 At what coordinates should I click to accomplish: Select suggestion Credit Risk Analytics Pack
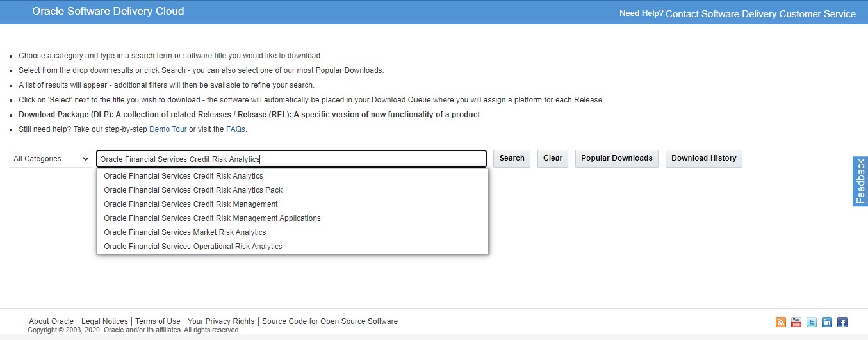pyautogui.click(x=293, y=190)
